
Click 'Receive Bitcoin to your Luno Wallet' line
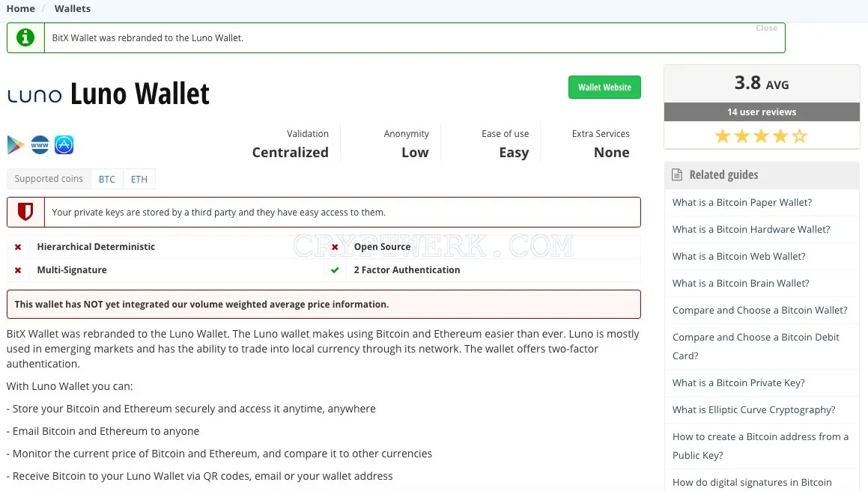tap(200, 476)
